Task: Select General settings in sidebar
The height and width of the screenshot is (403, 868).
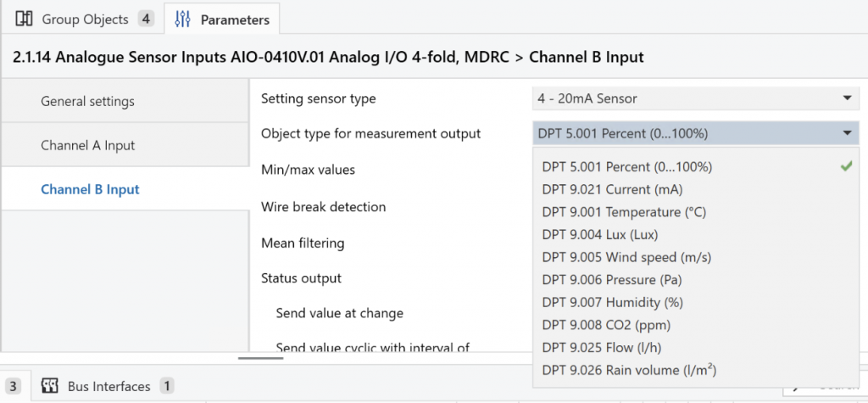Action: (x=87, y=102)
